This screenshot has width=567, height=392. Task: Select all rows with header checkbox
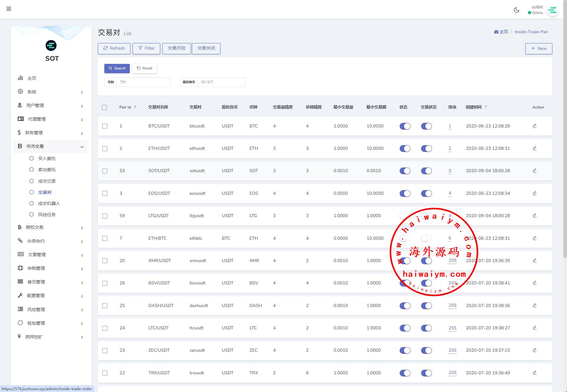[x=105, y=107]
